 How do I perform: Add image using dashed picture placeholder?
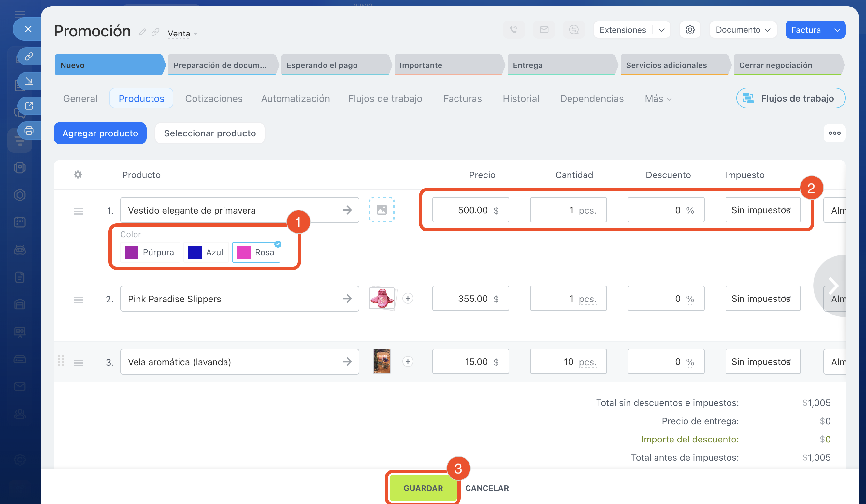[x=382, y=210]
